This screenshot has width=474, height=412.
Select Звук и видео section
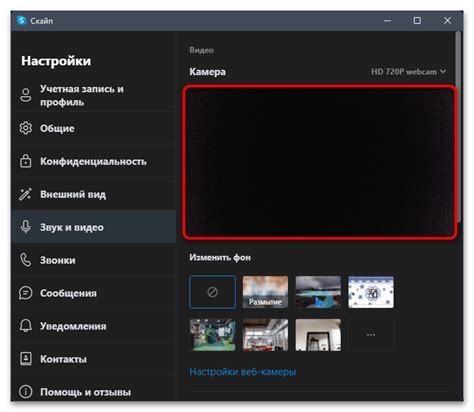pos(94,227)
